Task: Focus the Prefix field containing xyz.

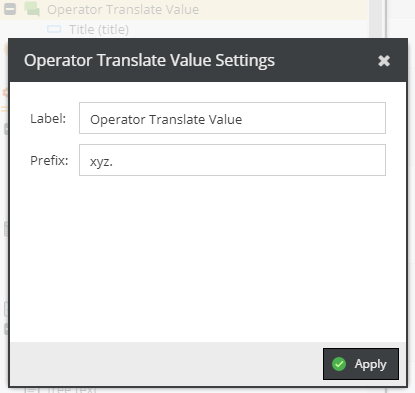Action: click(232, 160)
